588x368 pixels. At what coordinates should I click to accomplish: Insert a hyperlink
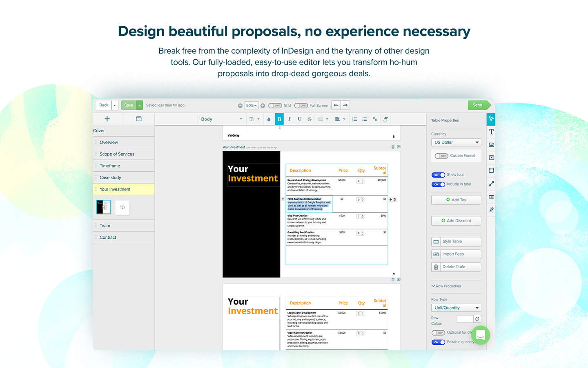pos(375,119)
